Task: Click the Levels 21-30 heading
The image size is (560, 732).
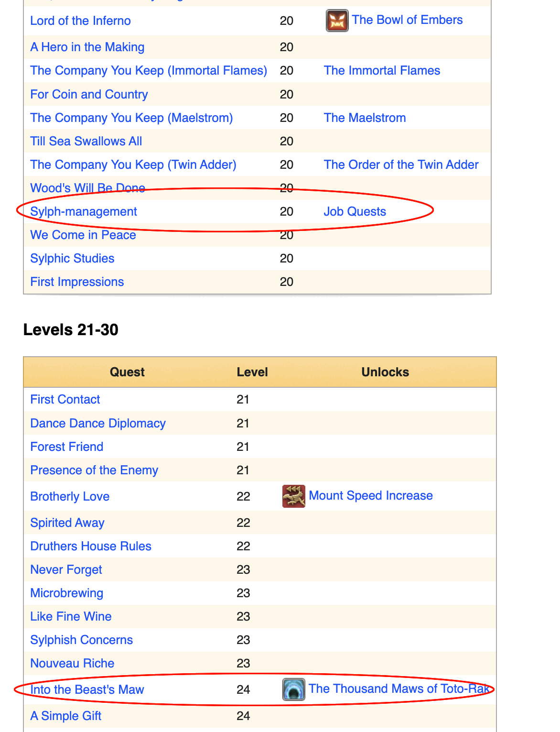Action: (71, 329)
